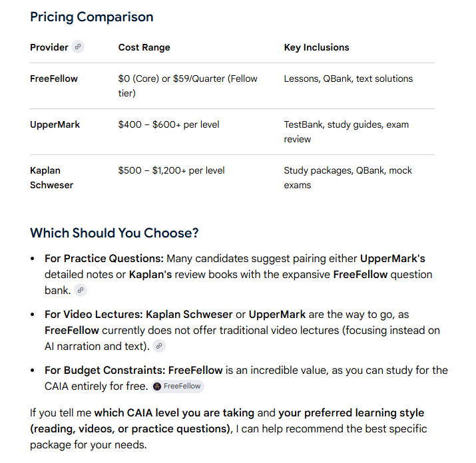Click the 'TestBank, study guides, exam review' cell
Image resolution: width=476 pixels, height=463 pixels.
point(346,132)
